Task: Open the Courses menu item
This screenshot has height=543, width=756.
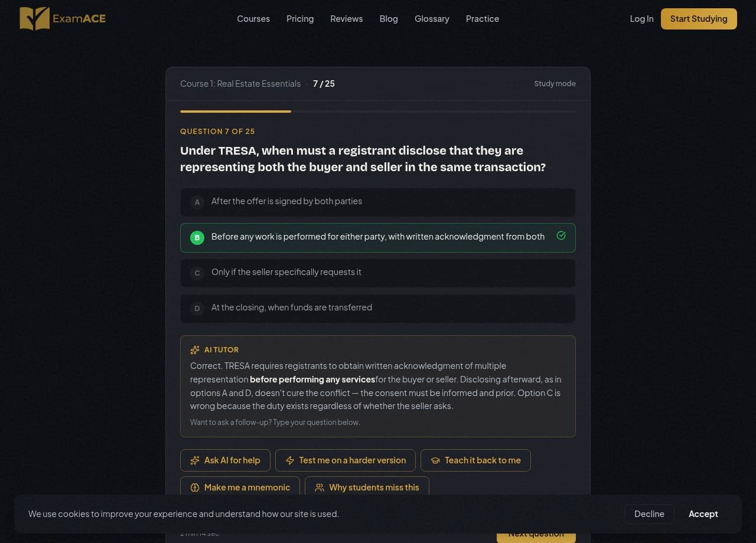Action: pyautogui.click(x=253, y=19)
